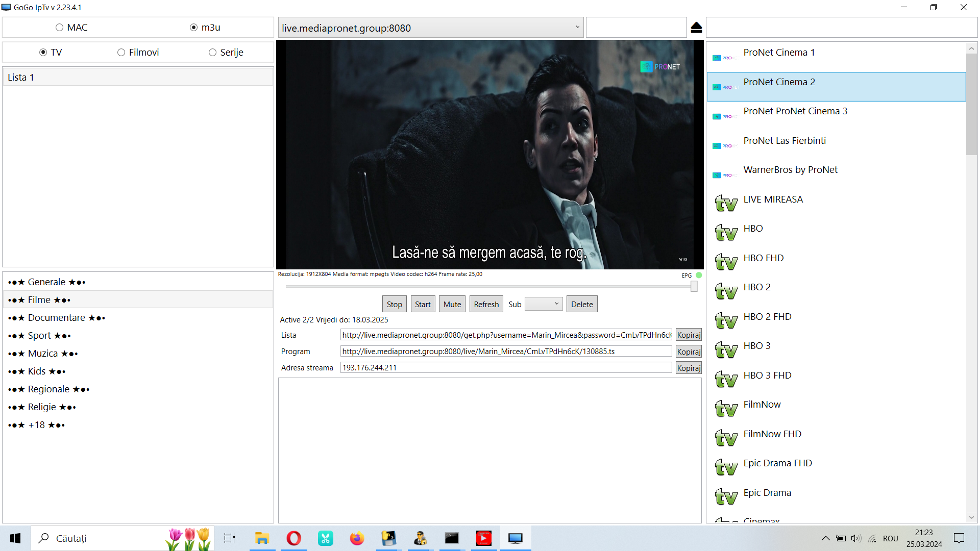Viewport: 980px width, 551px height.
Task: Select the MAC radio button
Action: [x=60, y=28]
